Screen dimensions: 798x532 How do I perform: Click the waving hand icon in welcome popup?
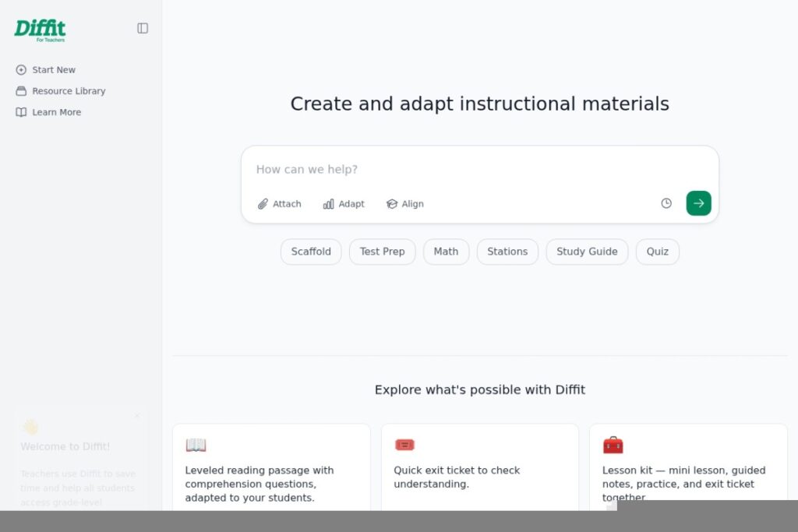[x=30, y=427]
